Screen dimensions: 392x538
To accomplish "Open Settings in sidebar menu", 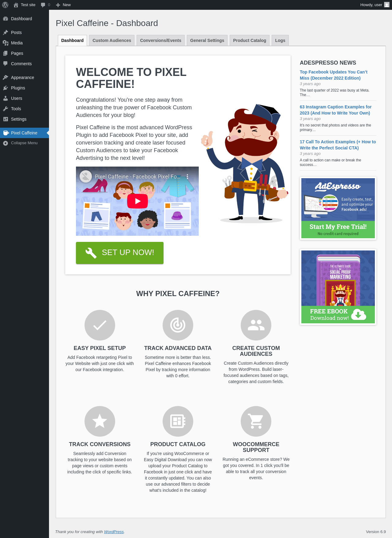I will (x=24, y=119).
